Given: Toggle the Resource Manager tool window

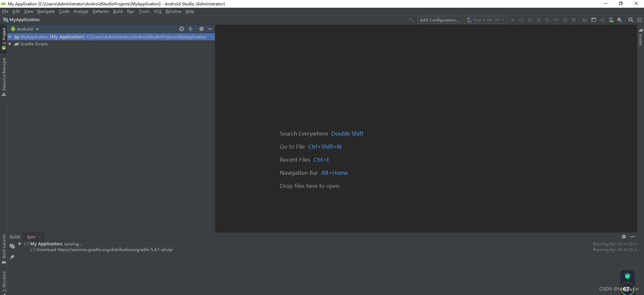Looking at the screenshot, I should (4, 77).
